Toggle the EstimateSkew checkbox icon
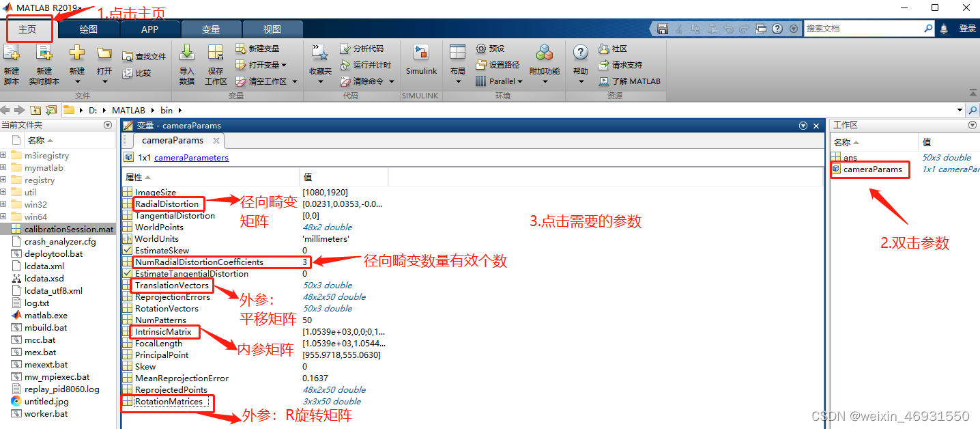The width and height of the screenshot is (980, 429). (x=127, y=251)
